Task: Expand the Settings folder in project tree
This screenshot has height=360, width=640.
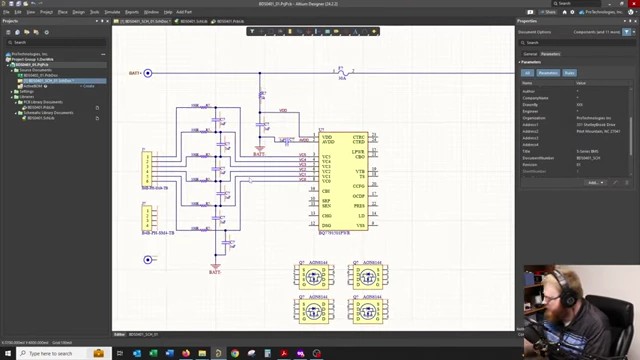Action: (11, 91)
